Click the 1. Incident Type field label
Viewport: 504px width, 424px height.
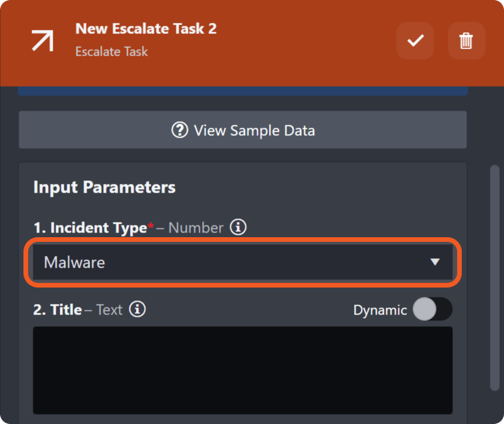(x=90, y=228)
